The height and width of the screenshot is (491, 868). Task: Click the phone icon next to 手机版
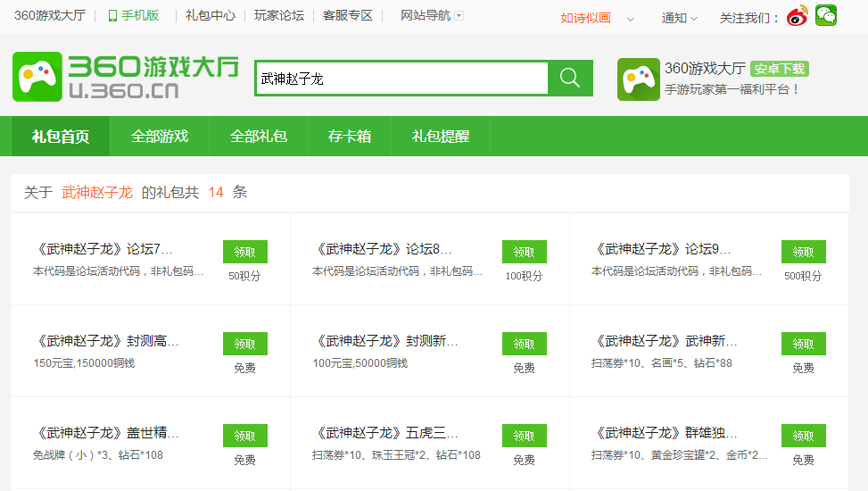(112, 15)
